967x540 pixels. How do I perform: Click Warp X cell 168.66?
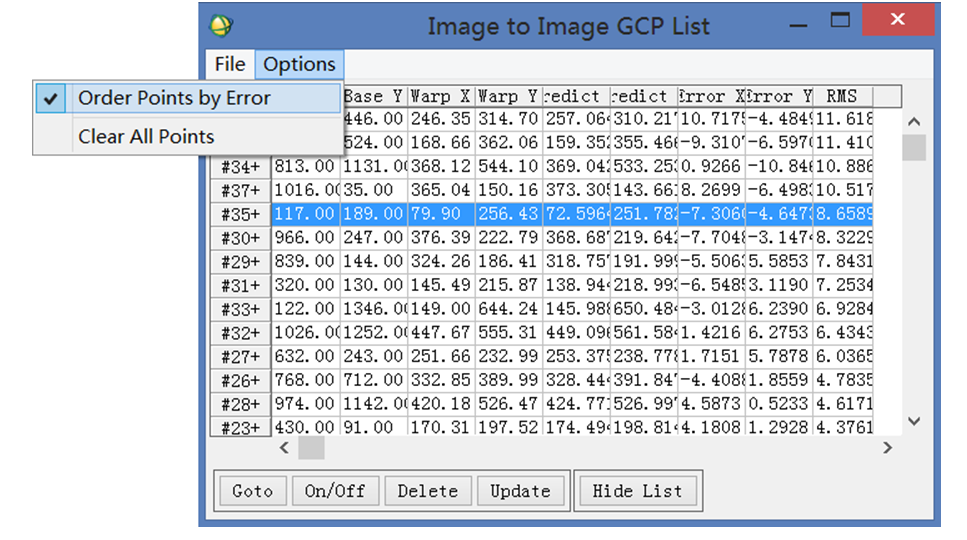point(441,143)
